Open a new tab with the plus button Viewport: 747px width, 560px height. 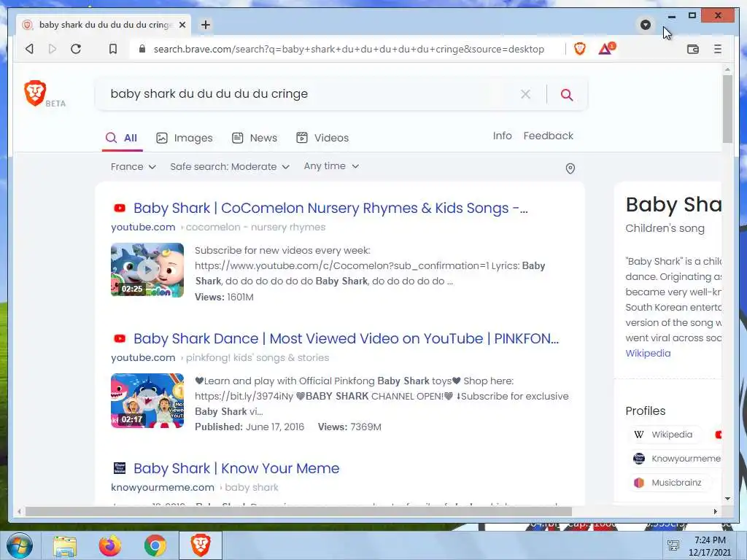coord(205,25)
